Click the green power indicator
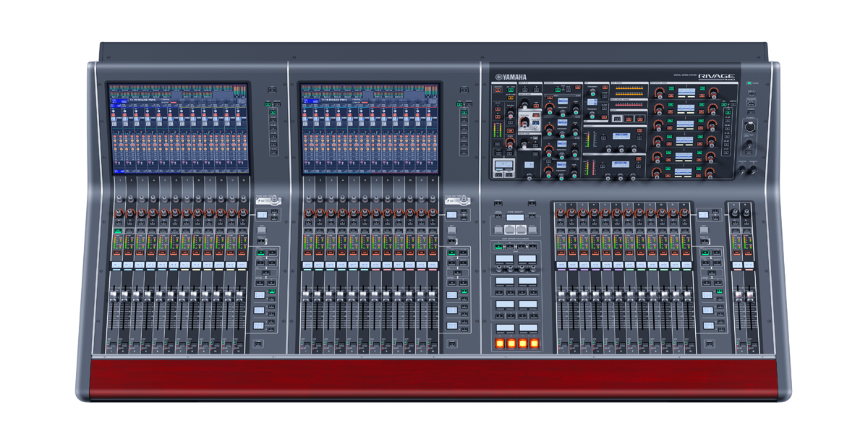This screenshot has height=434, width=868. (x=749, y=83)
